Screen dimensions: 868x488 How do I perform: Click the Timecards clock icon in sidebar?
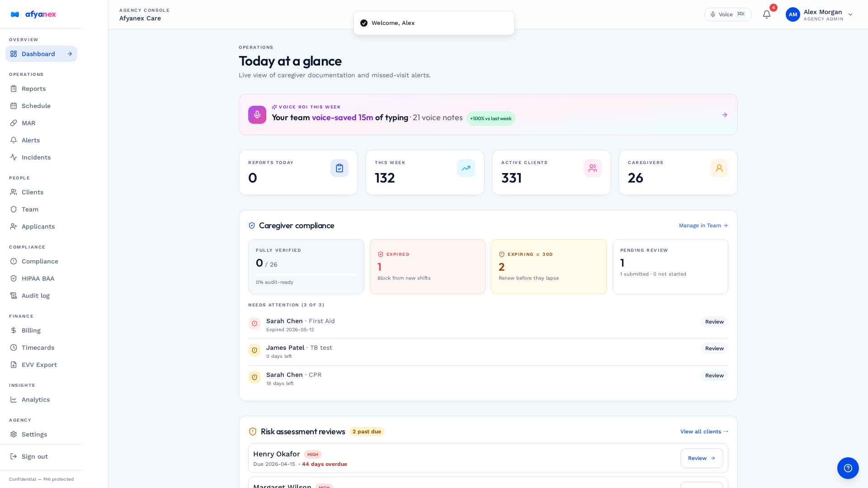click(14, 347)
